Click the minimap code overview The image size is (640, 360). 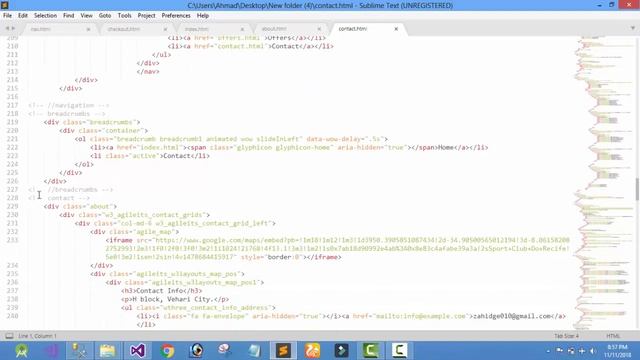(x=604, y=182)
